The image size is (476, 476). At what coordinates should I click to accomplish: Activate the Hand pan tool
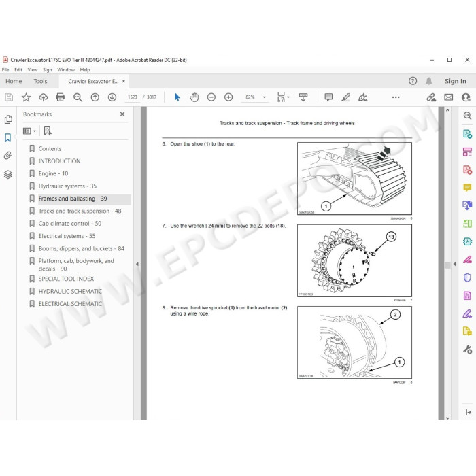[194, 97]
